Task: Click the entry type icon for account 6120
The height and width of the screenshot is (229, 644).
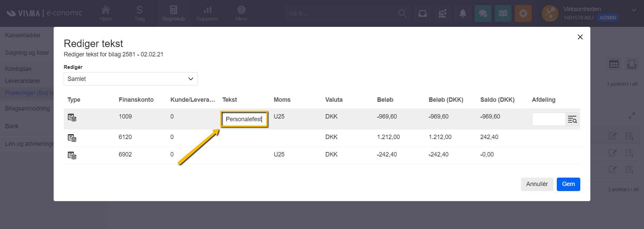Action: click(72, 138)
